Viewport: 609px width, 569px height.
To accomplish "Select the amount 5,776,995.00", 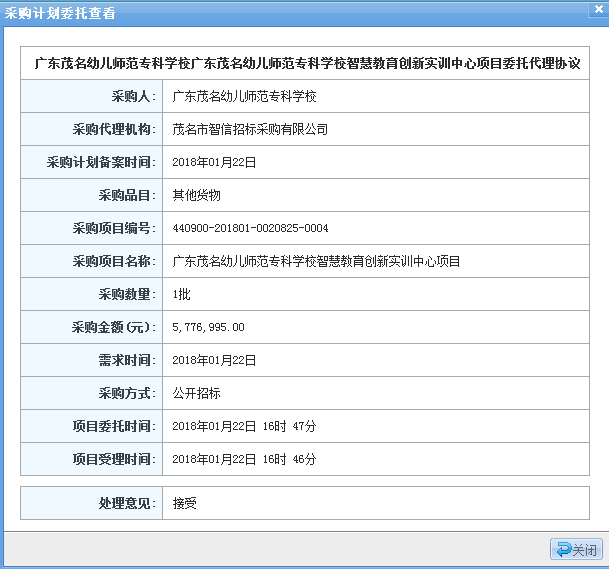I will (x=208, y=327).
